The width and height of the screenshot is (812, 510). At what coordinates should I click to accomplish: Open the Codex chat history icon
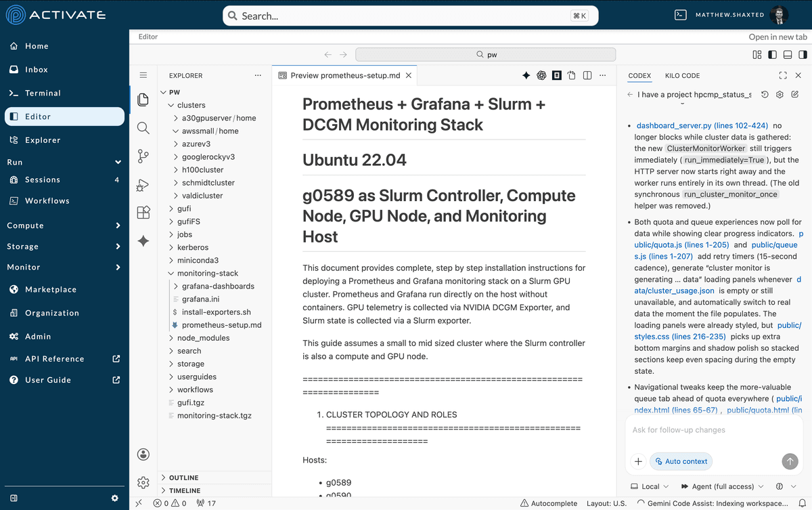point(764,95)
